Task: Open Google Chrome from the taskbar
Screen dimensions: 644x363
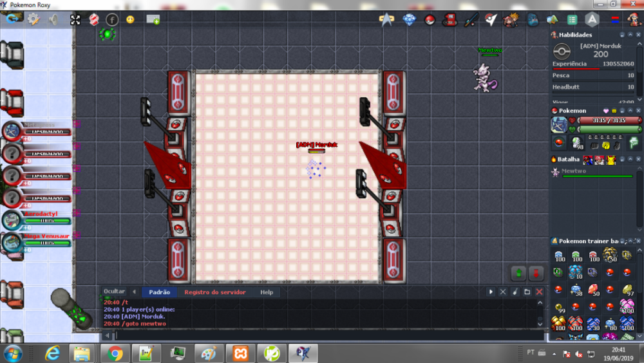Action: (x=115, y=353)
